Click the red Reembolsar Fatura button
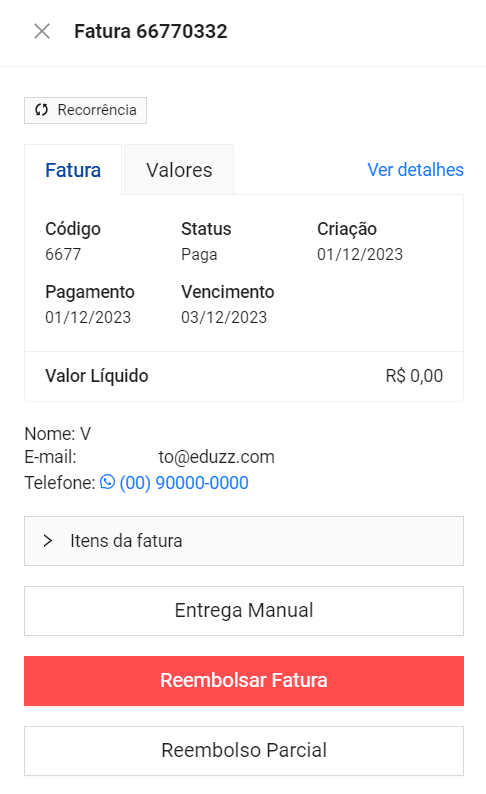The width and height of the screenshot is (486, 794). tap(244, 681)
